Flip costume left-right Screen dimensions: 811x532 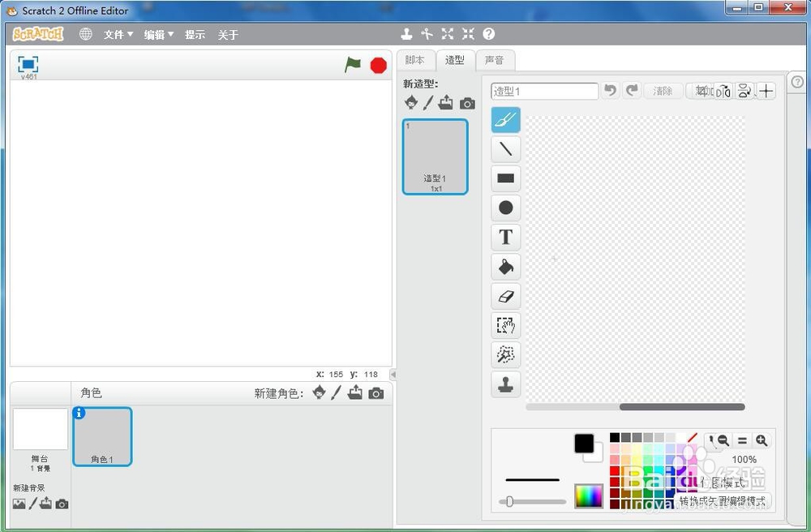[723, 92]
